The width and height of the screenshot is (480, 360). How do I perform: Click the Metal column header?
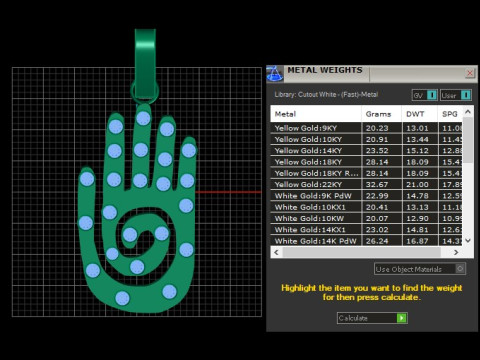click(x=316, y=114)
